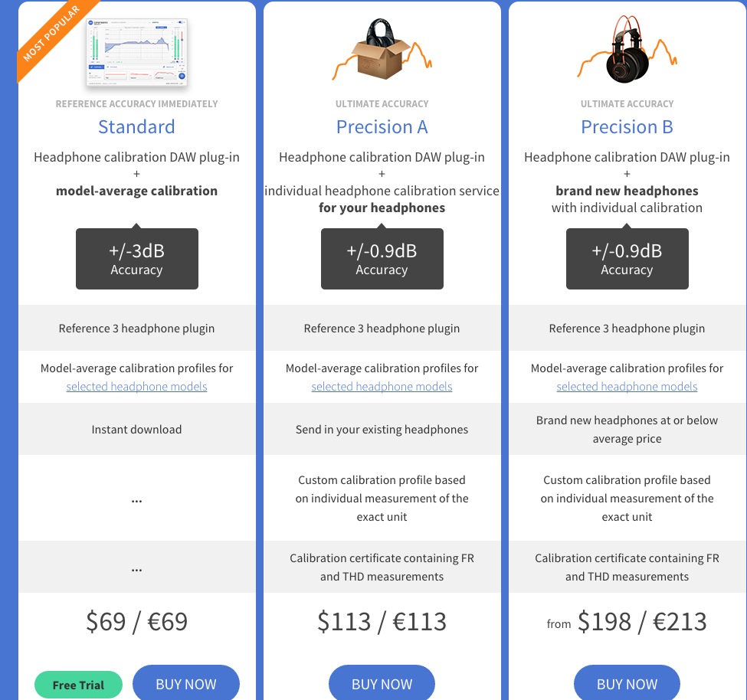Click the $198 / €213 price text
The width and height of the screenshot is (747, 700).
[641, 621]
